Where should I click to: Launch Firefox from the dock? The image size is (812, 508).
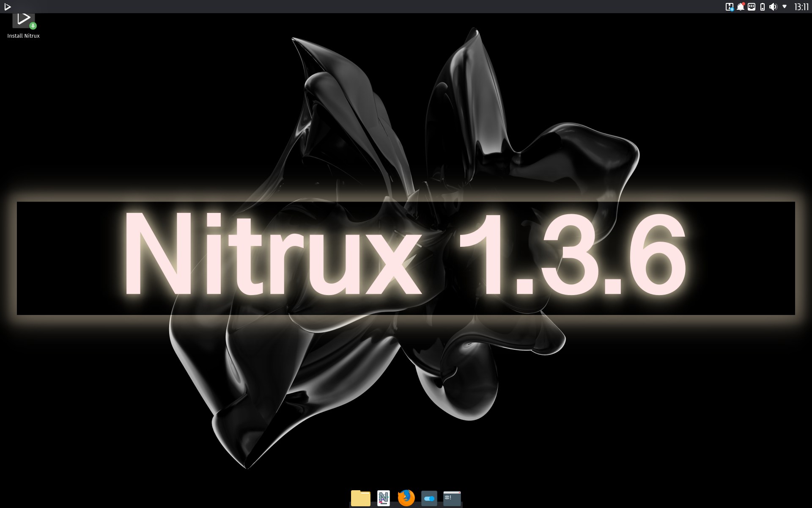click(406, 498)
